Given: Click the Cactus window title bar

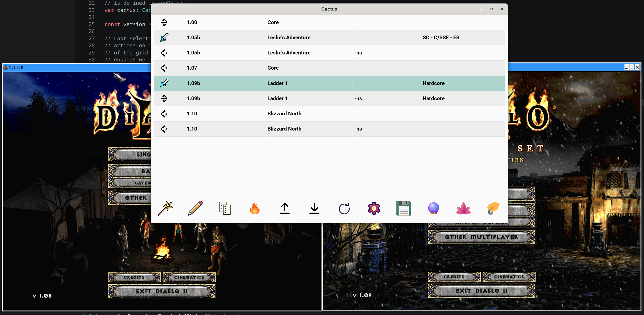Looking at the screenshot, I should pyautogui.click(x=329, y=9).
